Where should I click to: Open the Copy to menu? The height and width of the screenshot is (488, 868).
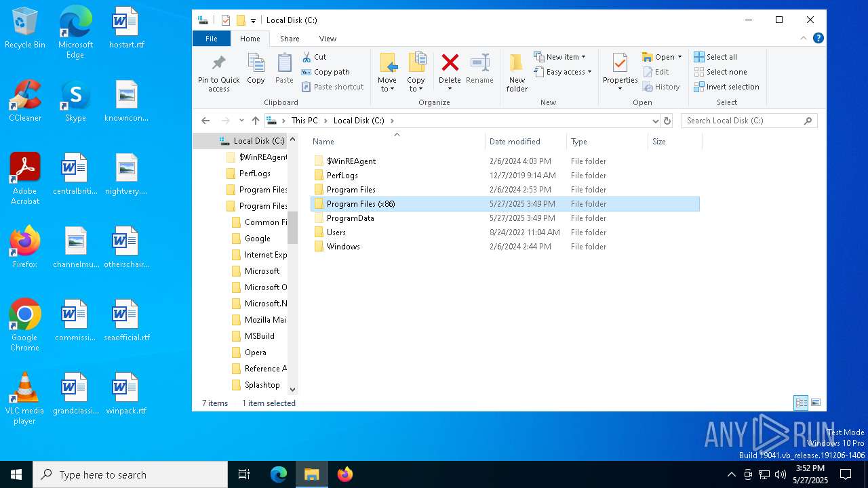click(x=416, y=73)
